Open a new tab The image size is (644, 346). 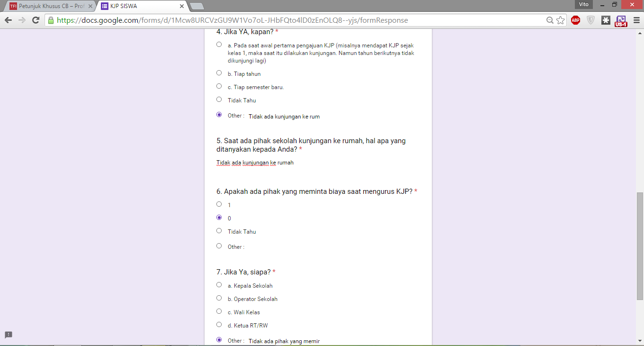196,6
